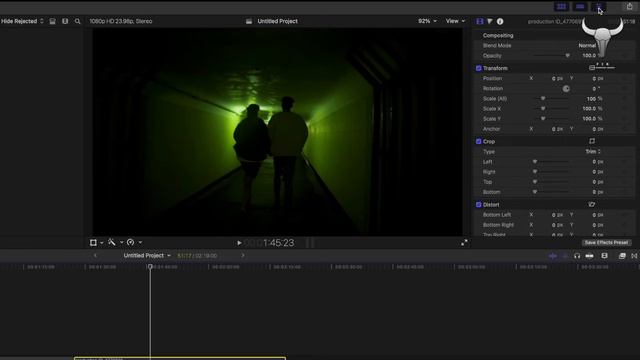The image size is (640, 360).
Task: Click the Crop Right slider
Action: pos(552,172)
